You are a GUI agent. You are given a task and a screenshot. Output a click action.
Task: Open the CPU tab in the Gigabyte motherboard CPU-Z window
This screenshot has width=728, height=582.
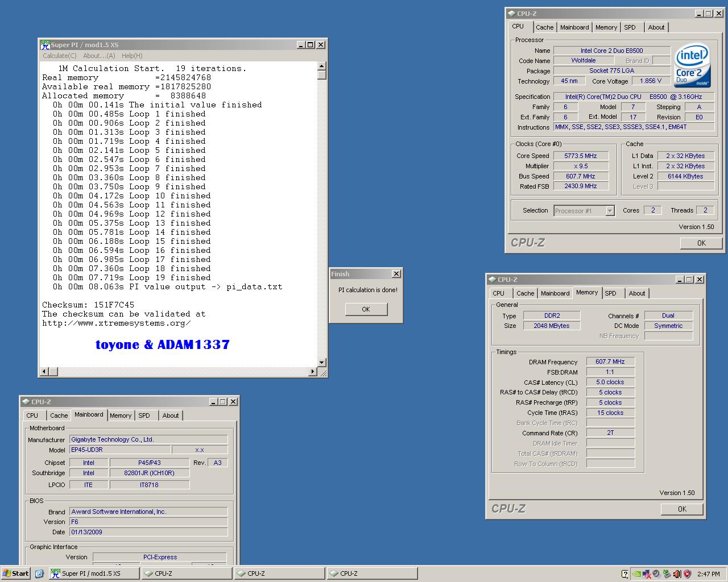[x=32, y=415]
